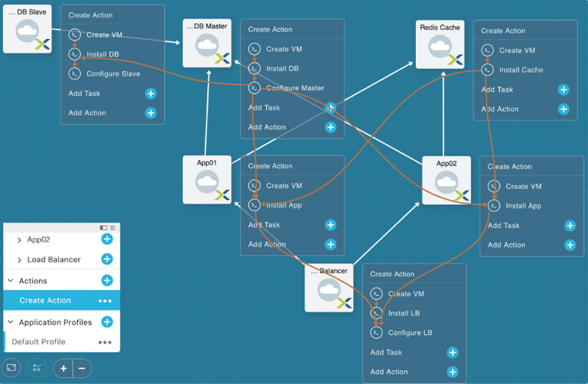Select the DB Master service node

click(x=207, y=43)
